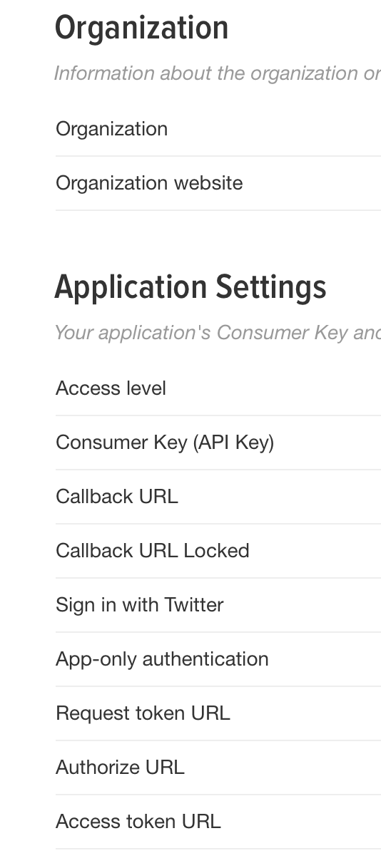
Task: Click the Callback URL Locked label
Action: click(x=153, y=551)
